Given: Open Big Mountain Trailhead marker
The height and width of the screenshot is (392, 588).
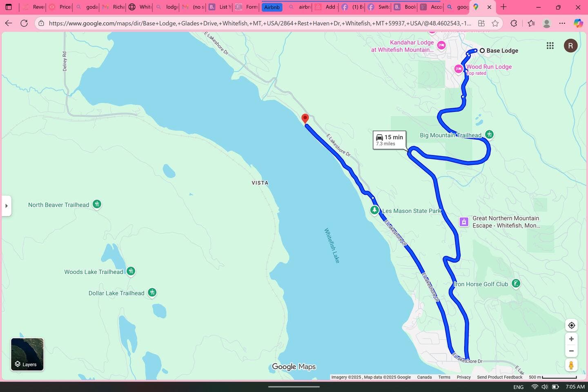Looking at the screenshot, I should pos(489,134).
